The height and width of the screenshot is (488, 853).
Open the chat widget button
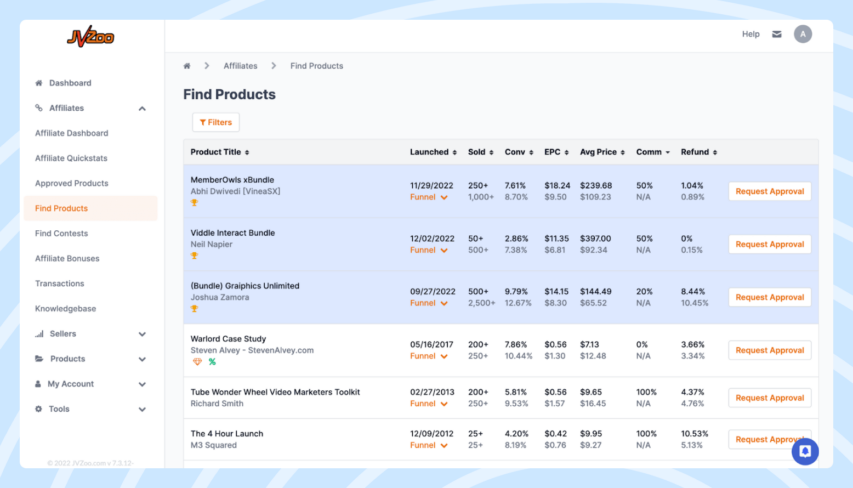(x=805, y=452)
